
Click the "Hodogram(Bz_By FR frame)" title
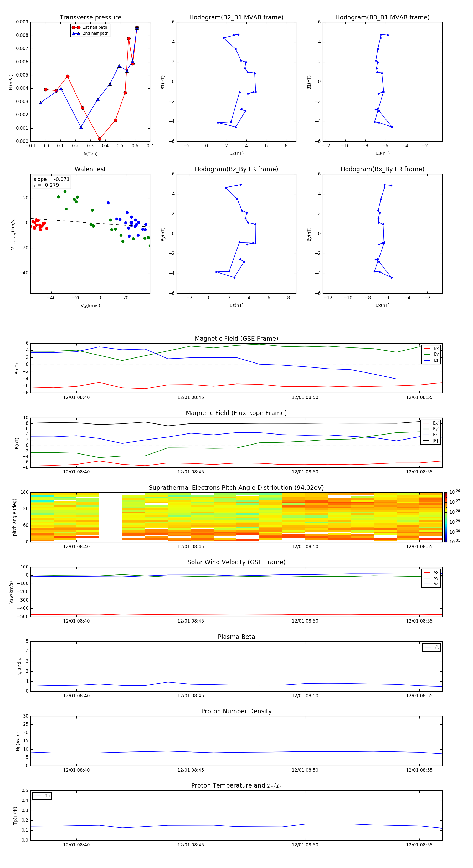click(236, 169)
